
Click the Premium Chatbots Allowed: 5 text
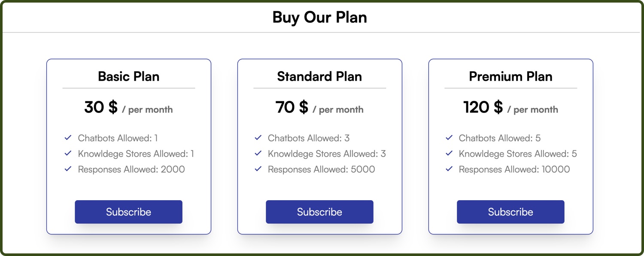[499, 138]
